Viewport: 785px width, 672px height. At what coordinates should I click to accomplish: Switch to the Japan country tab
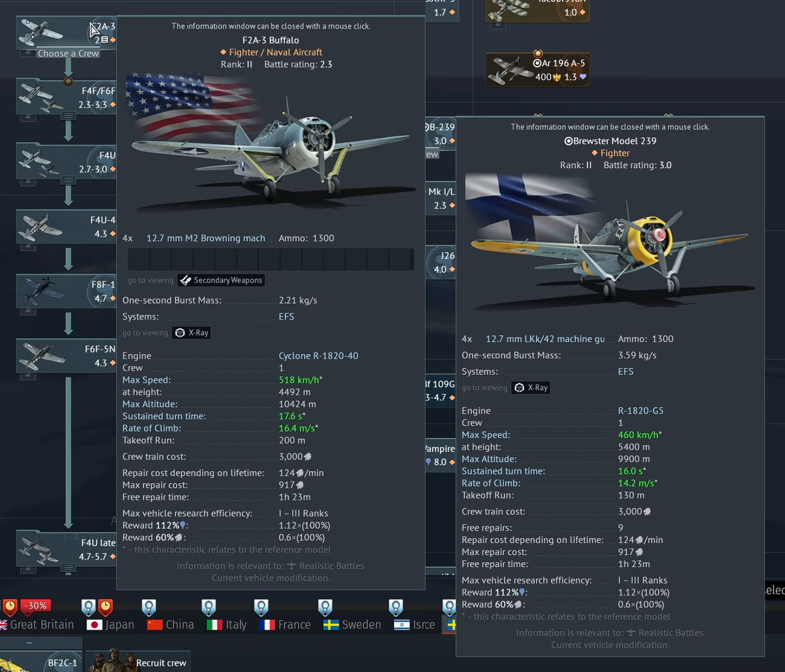click(x=111, y=625)
